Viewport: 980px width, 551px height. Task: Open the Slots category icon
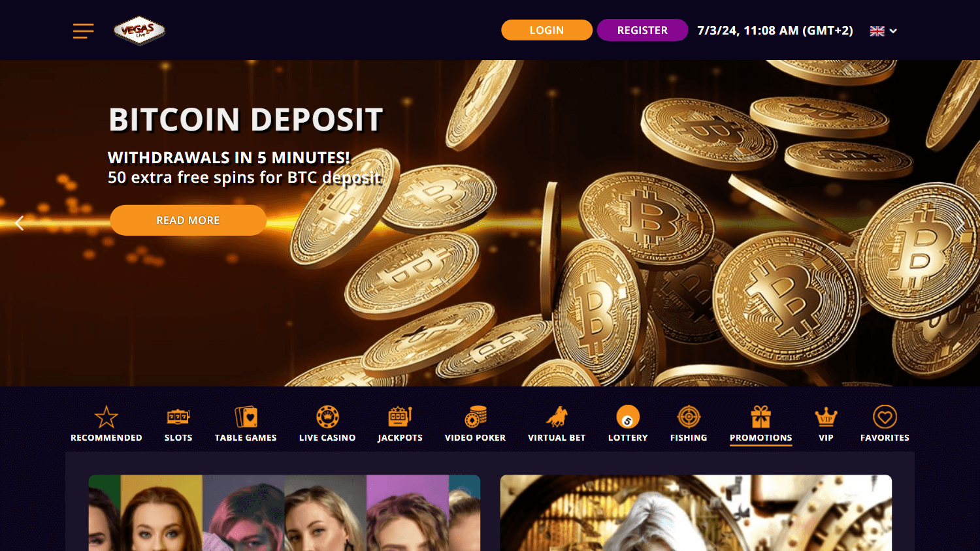coord(178,417)
